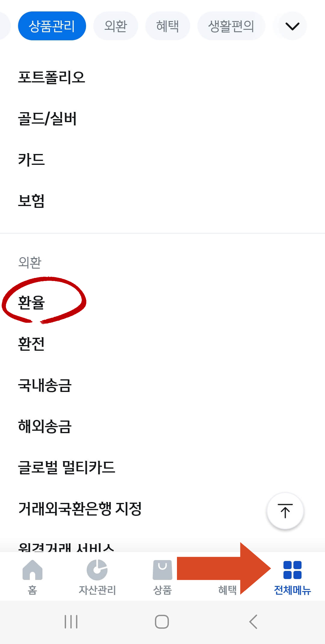Select the 혜택 filter chip
Screen dimensions: 325x644
tap(168, 26)
